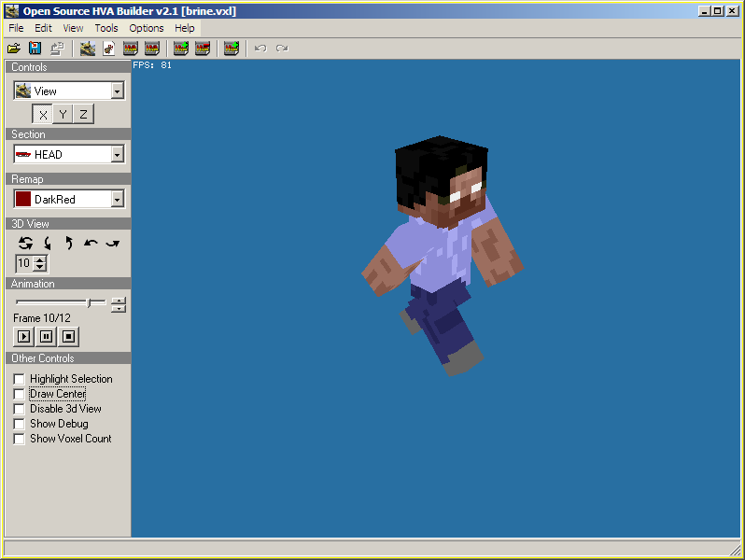Viewport: 745px width, 560px height.
Task: Stop the animation
Action: pyautogui.click(x=68, y=336)
